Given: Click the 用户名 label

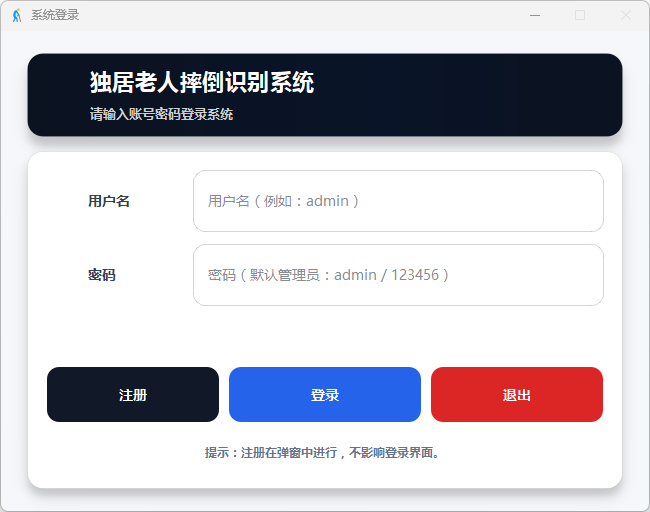Looking at the screenshot, I should [109, 201].
